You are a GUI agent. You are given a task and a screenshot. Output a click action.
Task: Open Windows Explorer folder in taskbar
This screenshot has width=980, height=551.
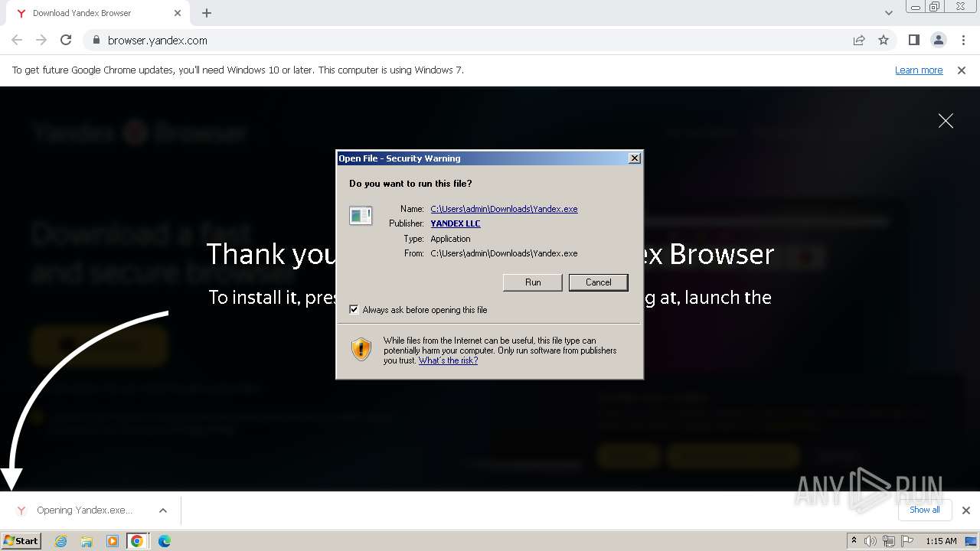click(x=87, y=541)
